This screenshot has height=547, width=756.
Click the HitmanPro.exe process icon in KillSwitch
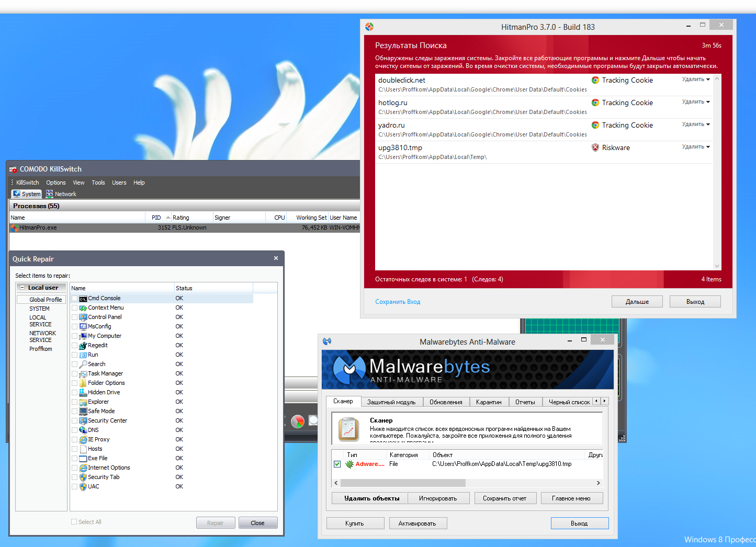click(15, 228)
